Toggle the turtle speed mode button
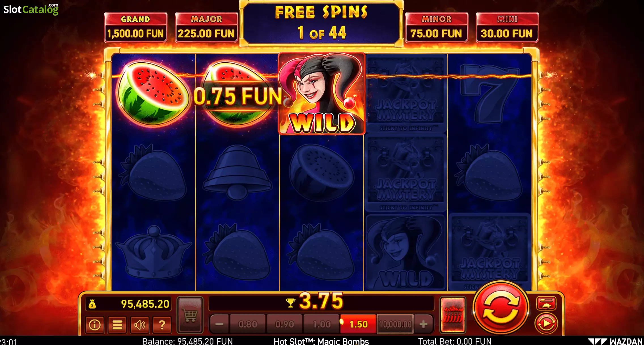This screenshot has width=644, height=345. (x=546, y=303)
